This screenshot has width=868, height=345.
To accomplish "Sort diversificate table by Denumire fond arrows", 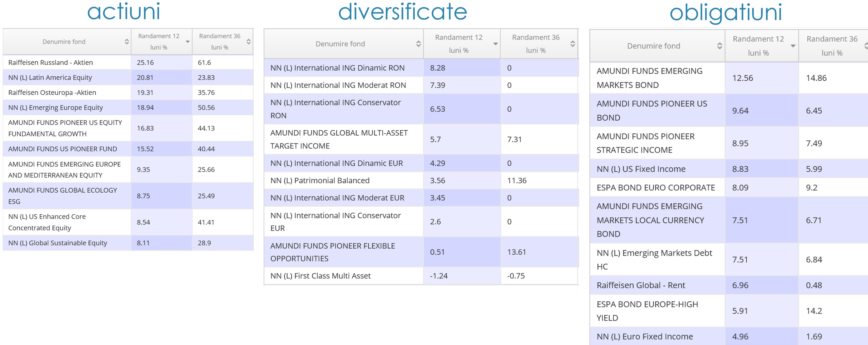I will (418, 44).
